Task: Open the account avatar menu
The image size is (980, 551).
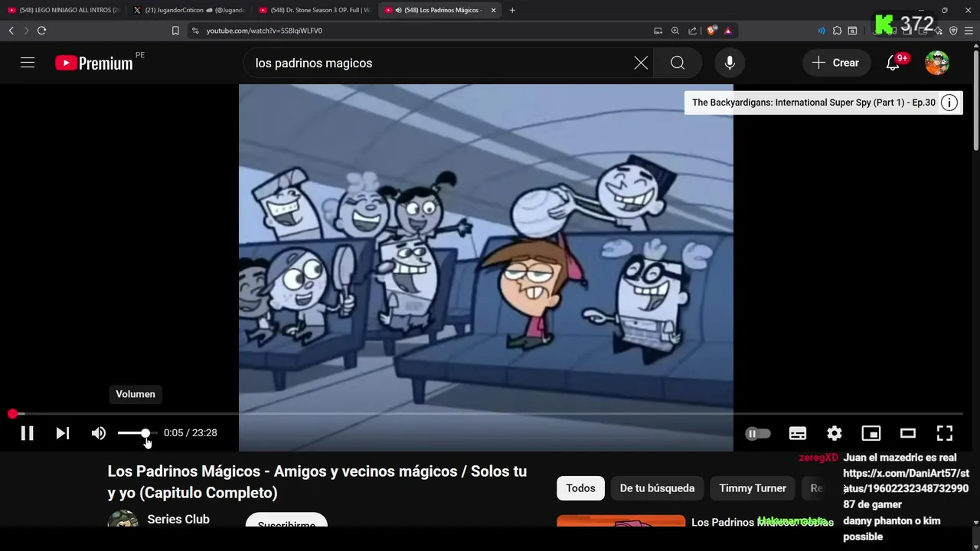Action: (937, 63)
